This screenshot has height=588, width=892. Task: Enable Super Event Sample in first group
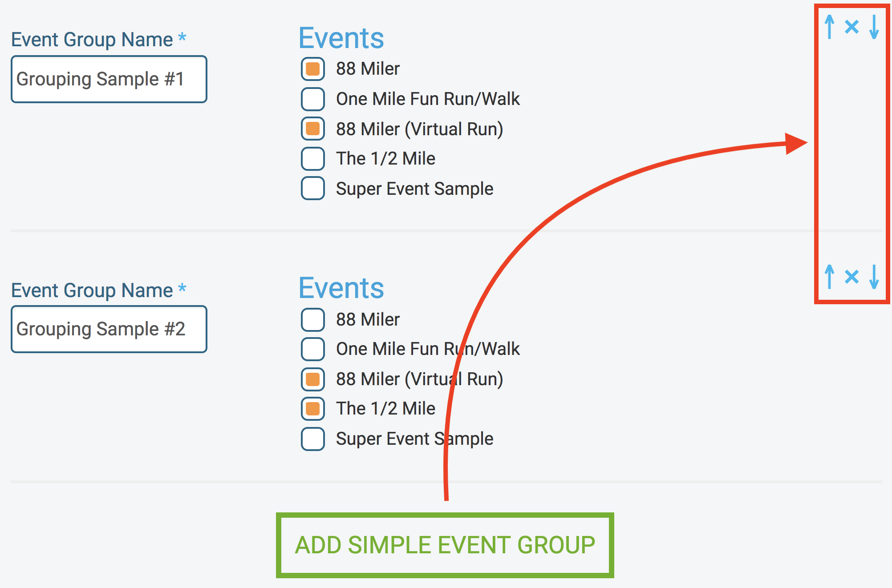313,188
